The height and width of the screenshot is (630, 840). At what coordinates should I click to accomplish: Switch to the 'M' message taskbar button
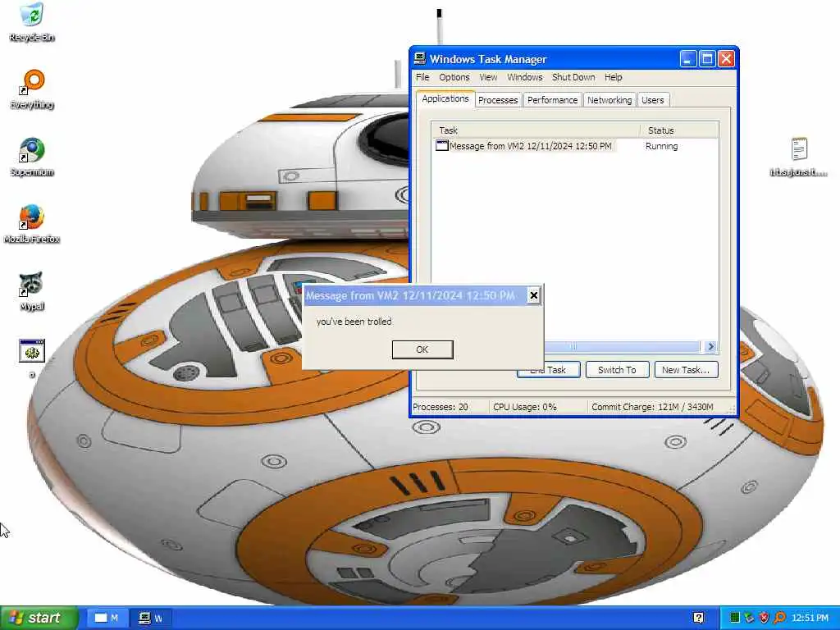click(x=107, y=619)
